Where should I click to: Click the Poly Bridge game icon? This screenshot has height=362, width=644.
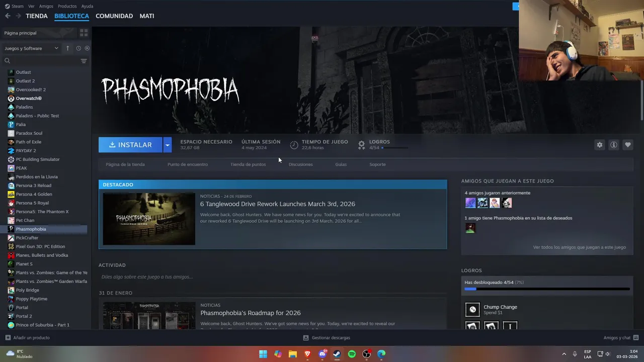pyautogui.click(x=11, y=290)
